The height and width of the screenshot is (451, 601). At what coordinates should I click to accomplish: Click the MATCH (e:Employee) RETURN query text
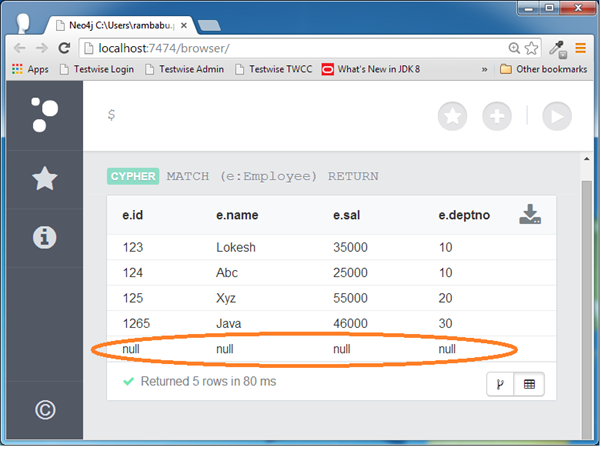coord(272,176)
